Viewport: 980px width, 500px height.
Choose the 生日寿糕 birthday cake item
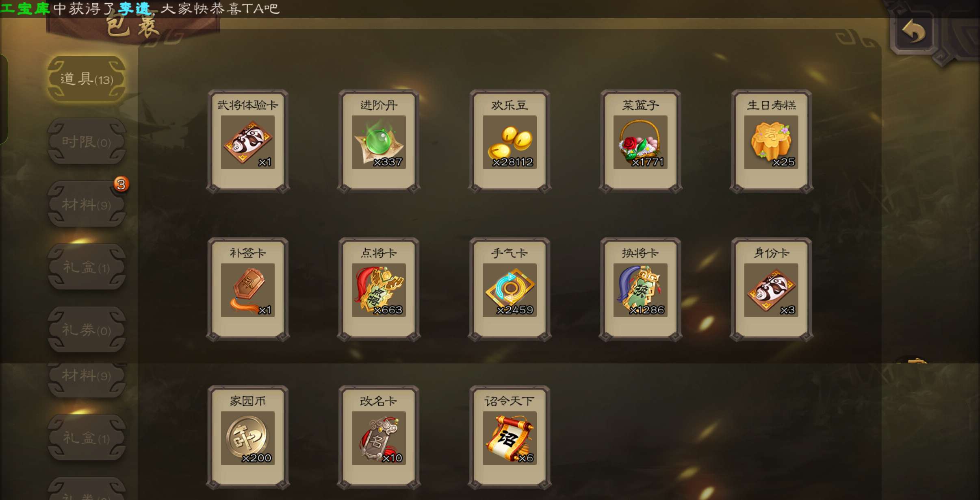(771, 141)
